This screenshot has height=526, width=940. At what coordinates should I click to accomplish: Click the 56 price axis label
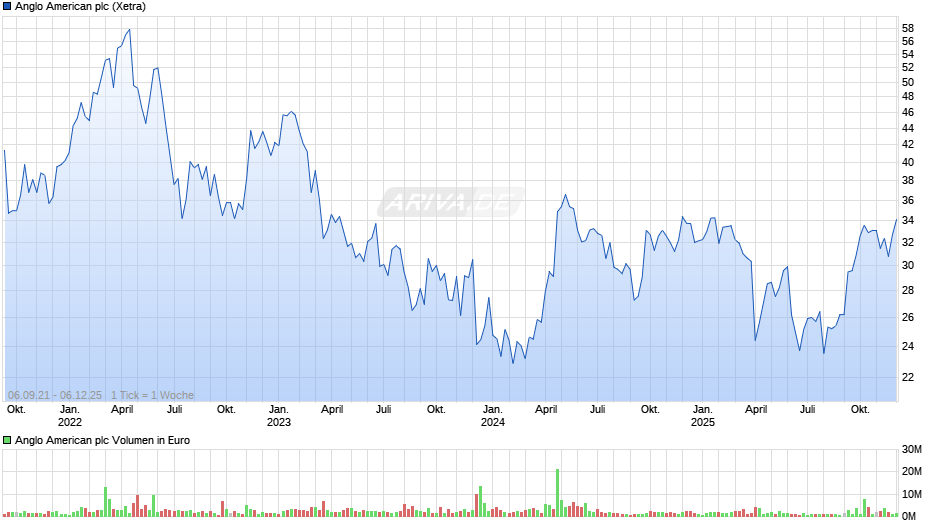tap(908, 41)
